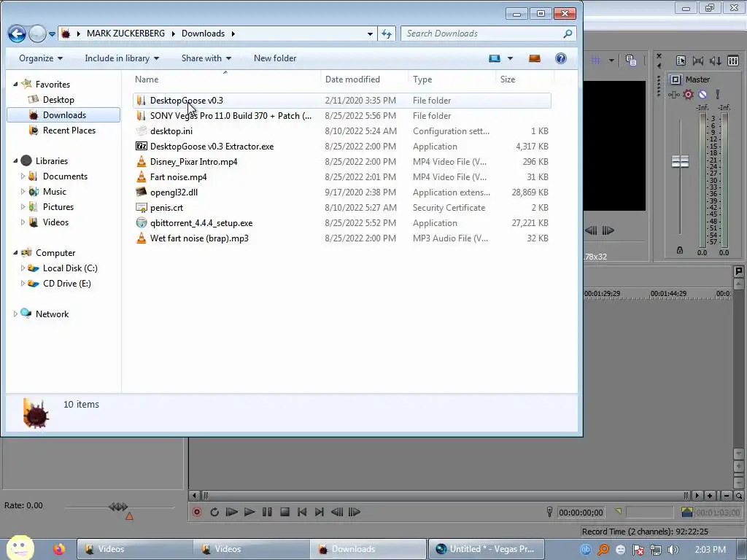
Task: Click the Stop button in Vegas transport
Action: (x=285, y=512)
